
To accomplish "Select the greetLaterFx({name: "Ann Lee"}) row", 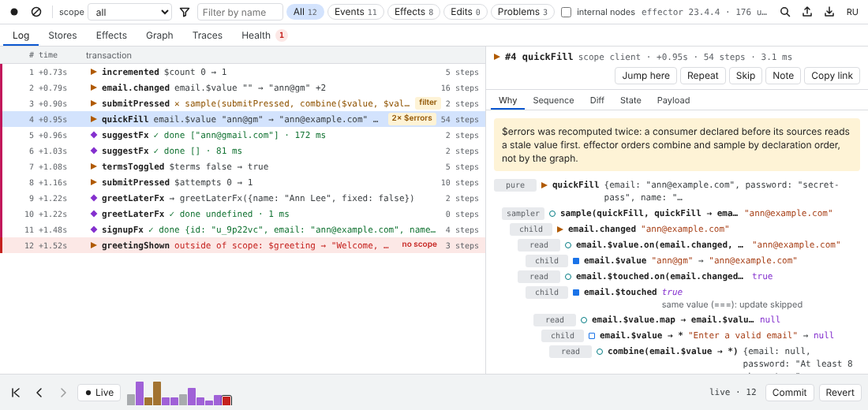I will (244, 198).
